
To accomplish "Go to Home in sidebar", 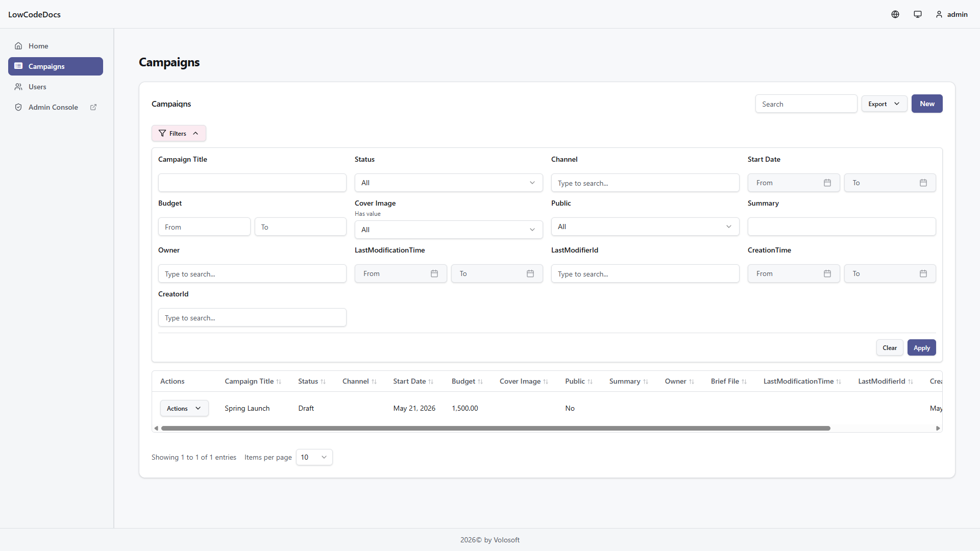I will click(56, 46).
